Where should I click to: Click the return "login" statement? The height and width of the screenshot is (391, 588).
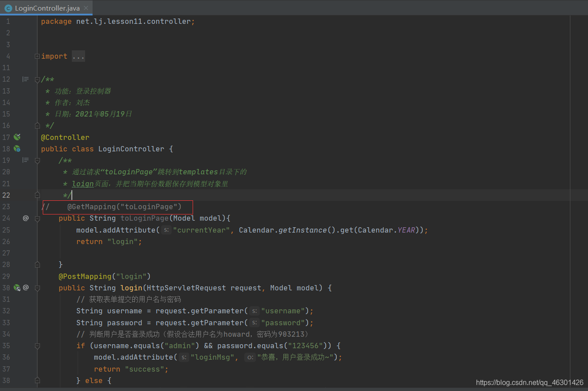109,241
